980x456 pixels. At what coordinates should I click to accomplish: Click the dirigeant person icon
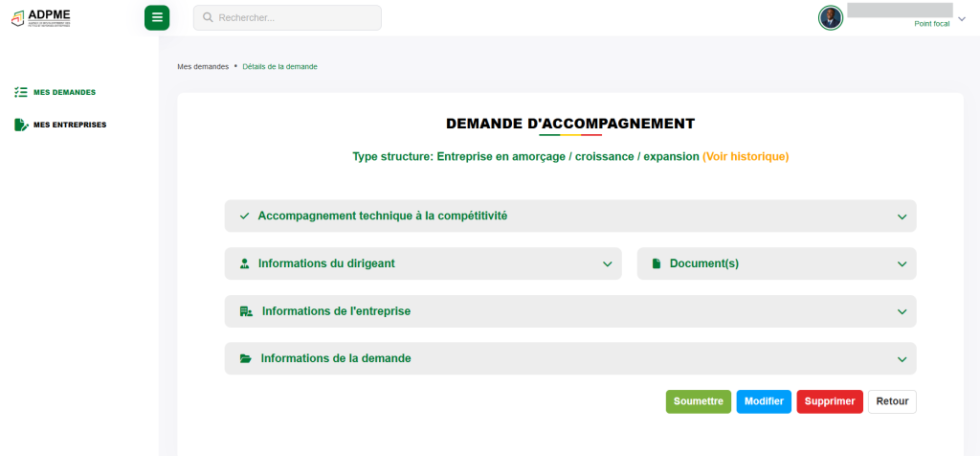tap(245, 263)
